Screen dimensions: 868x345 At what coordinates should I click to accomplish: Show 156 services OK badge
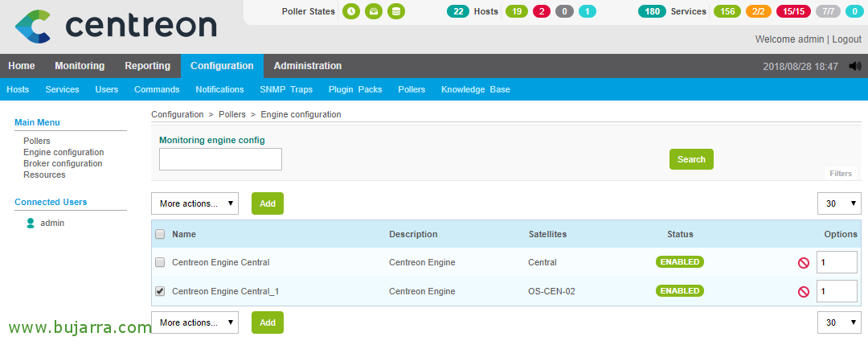[727, 11]
